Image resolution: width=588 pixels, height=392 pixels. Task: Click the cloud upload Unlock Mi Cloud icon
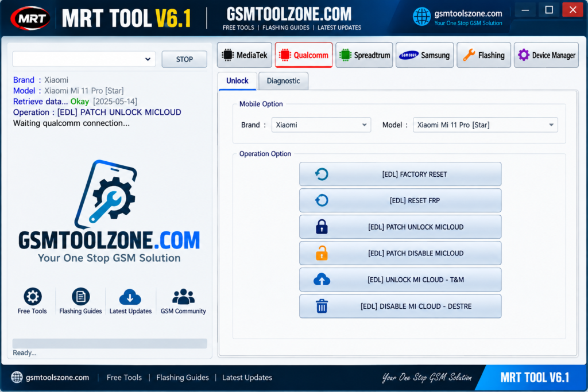click(322, 280)
